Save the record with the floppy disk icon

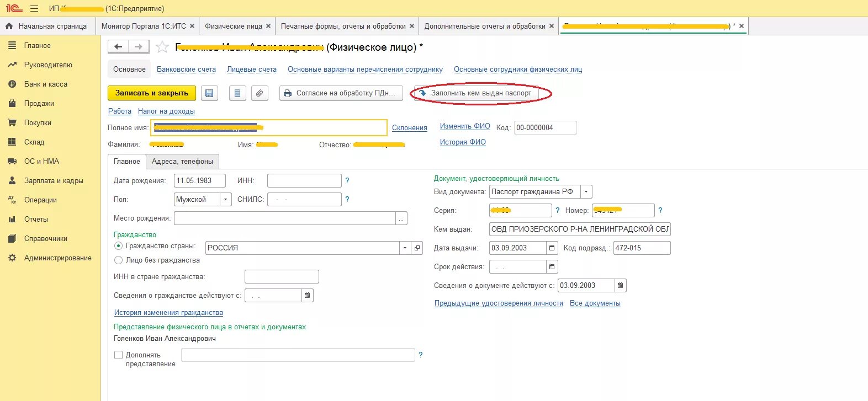[x=209, y=93]
